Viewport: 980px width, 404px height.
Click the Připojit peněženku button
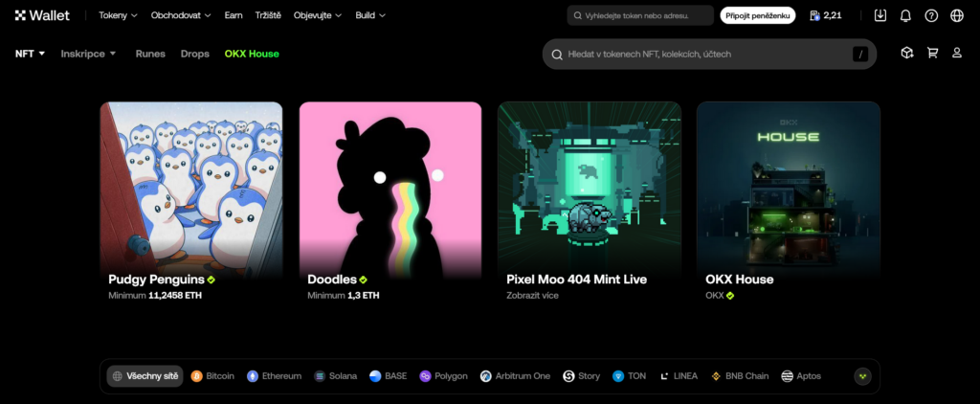pyautogui.click(x=758, y=15)
